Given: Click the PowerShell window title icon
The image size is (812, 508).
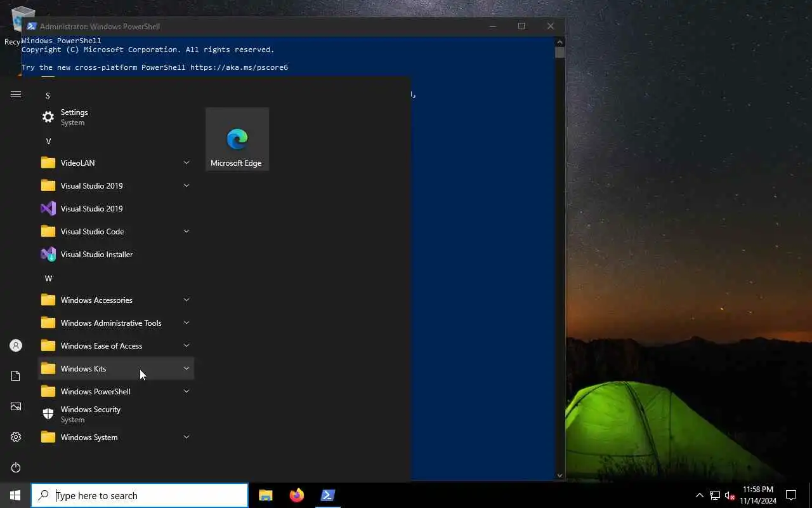Looking at the screenshot, I should pos(31,26).
